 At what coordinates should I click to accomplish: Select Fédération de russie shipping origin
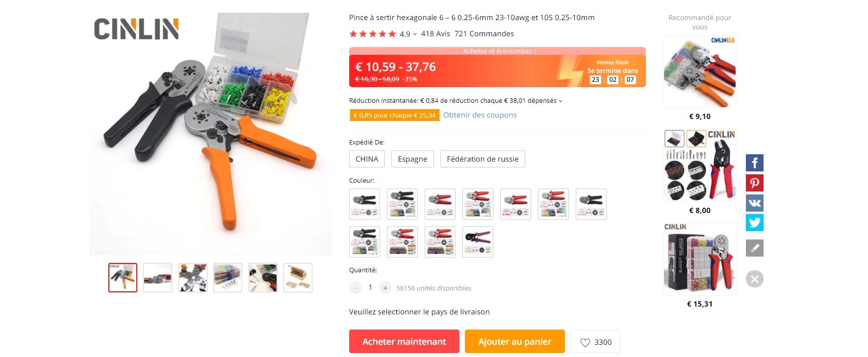[483, 159]
